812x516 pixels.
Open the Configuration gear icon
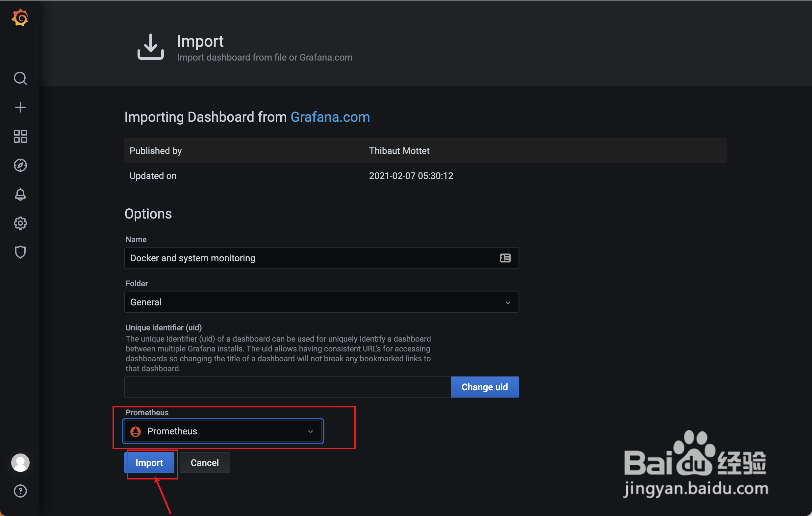point(20,223)
